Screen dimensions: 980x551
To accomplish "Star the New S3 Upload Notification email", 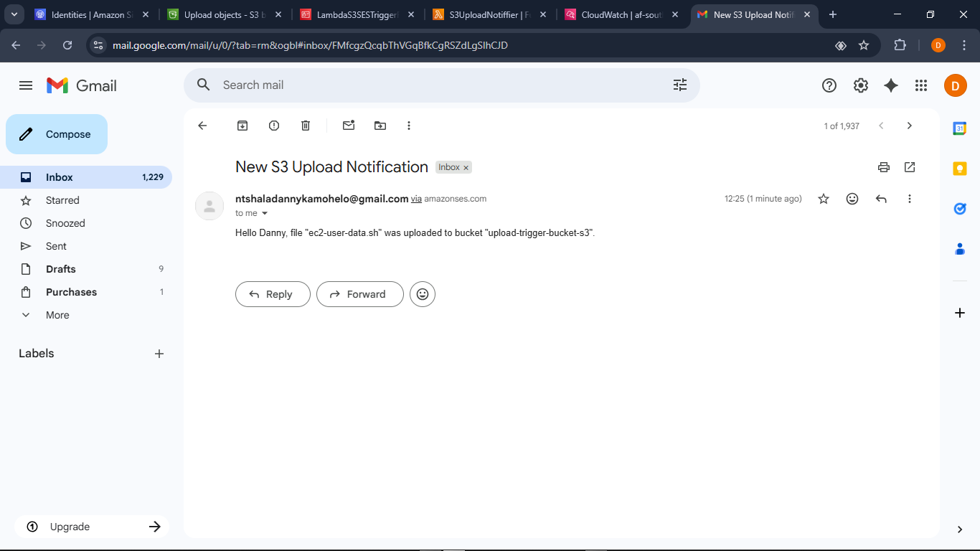I will (823, 199).
